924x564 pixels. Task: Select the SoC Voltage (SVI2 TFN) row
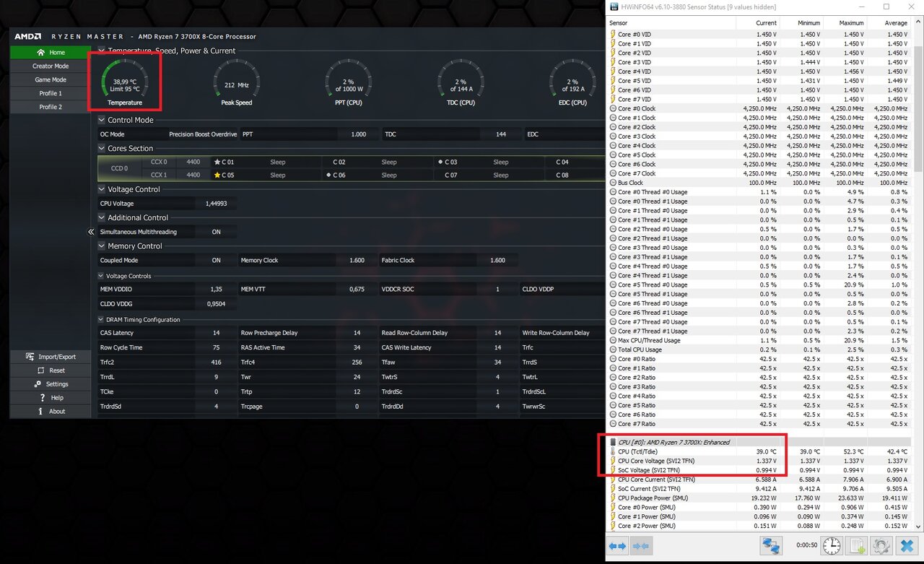point(759,470)
